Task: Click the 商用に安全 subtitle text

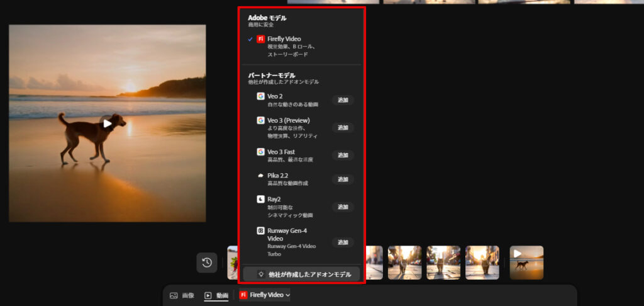Action: (x=261, y=25)
